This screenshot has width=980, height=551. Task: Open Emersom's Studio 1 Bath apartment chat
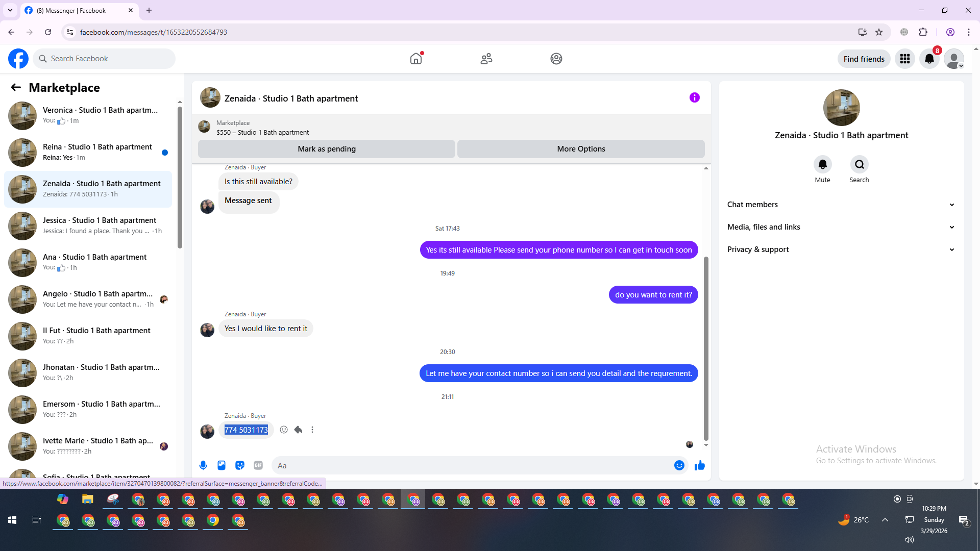(x=88, y=409)
